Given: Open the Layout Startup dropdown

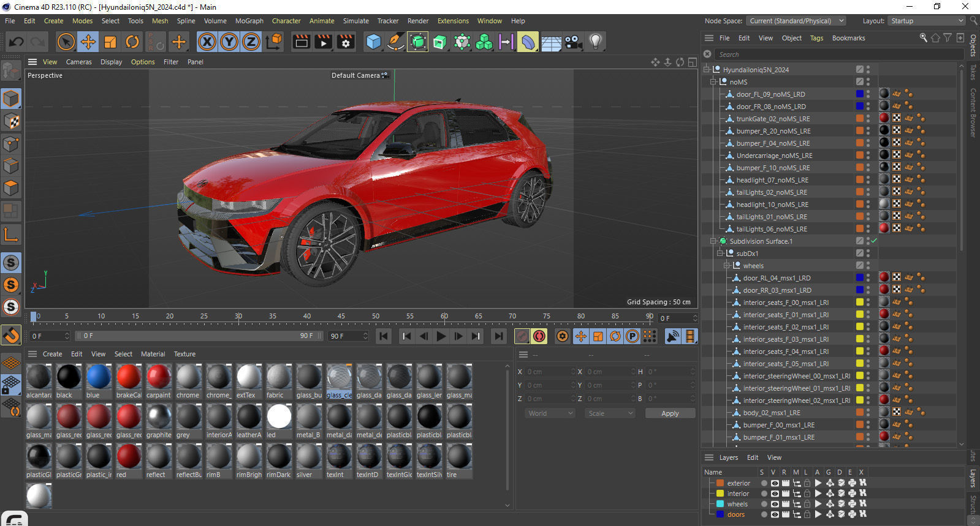Looking at the screenshot, I should click(x=927, y=21).
